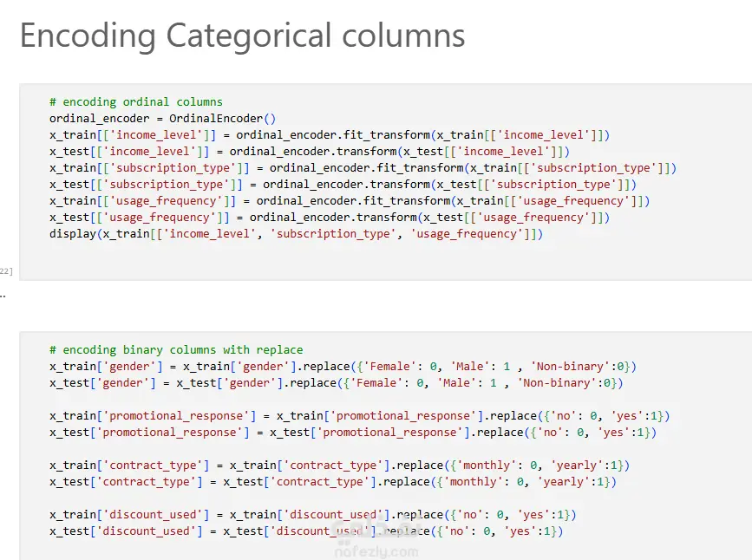The height and width of the screenshot is (560, 752).
Task: Click the x_train subscription_type fit_transform line
Action: click(363, 168)
